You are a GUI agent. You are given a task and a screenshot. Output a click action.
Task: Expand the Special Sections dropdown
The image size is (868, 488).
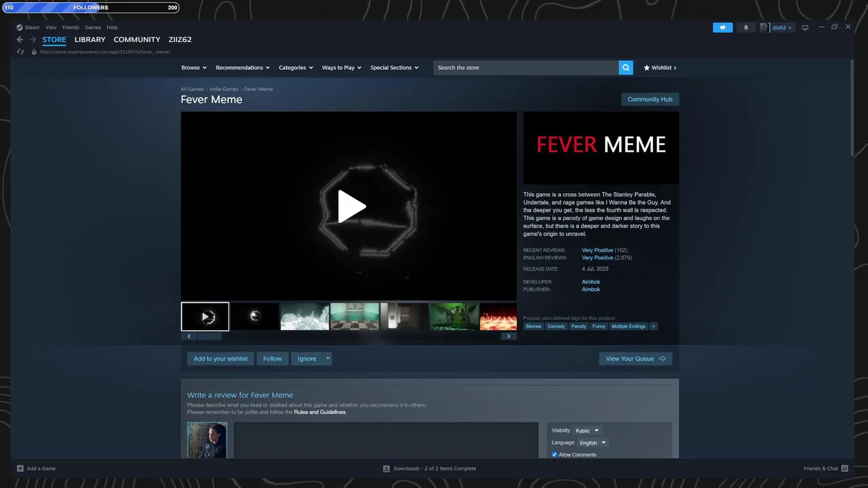(394, 68)
